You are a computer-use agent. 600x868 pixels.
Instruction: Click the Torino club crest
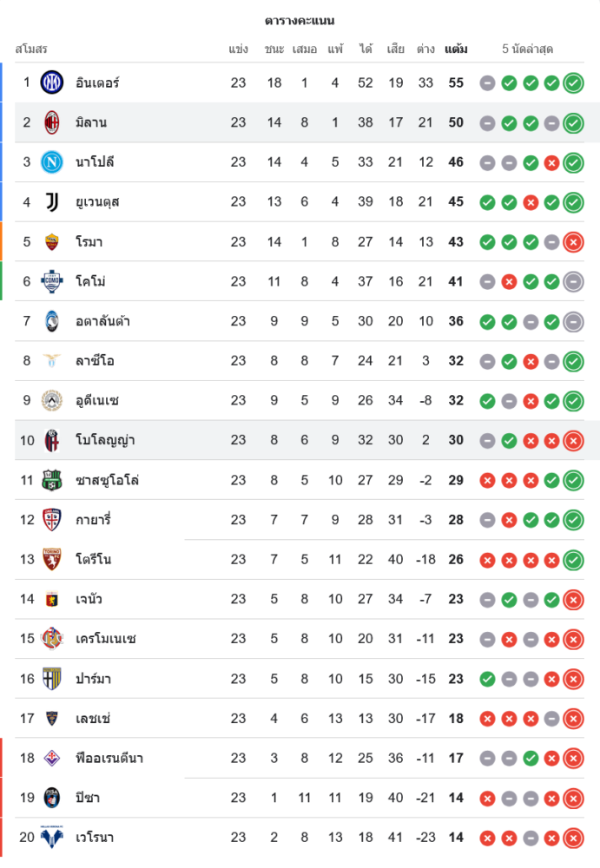52,559
